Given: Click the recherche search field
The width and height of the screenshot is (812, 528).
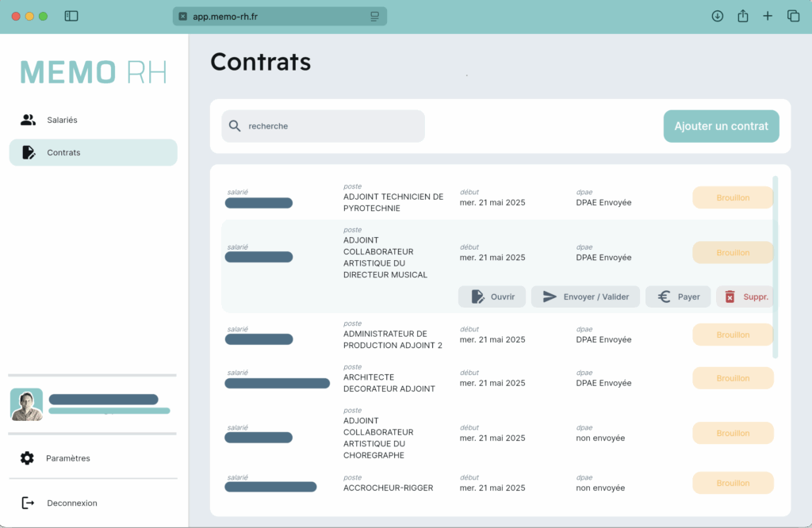Looking at the screenshot, I should (x=333, y=126).
